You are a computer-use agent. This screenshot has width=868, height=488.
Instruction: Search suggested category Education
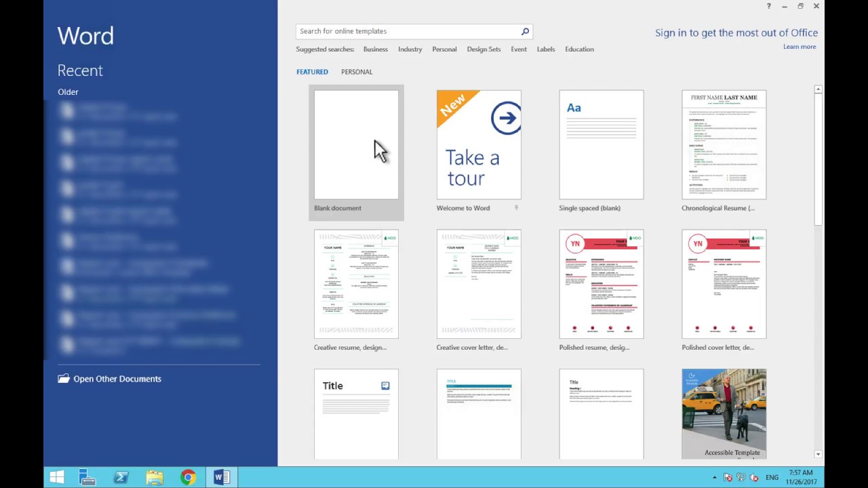[580, 49]
